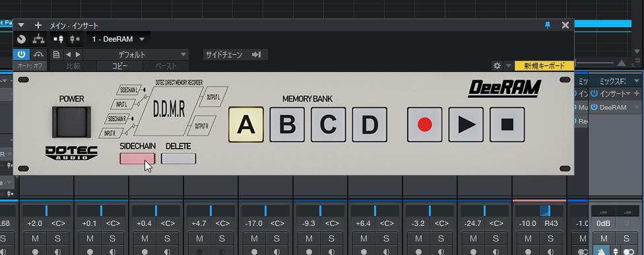Screen dimensions: 644x255
Task: Mute the Main 0dB output channel
Action: [x=604, y=238]
